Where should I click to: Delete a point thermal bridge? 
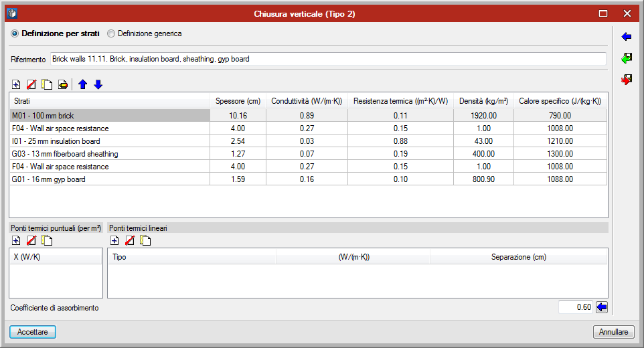coord(31,240)
